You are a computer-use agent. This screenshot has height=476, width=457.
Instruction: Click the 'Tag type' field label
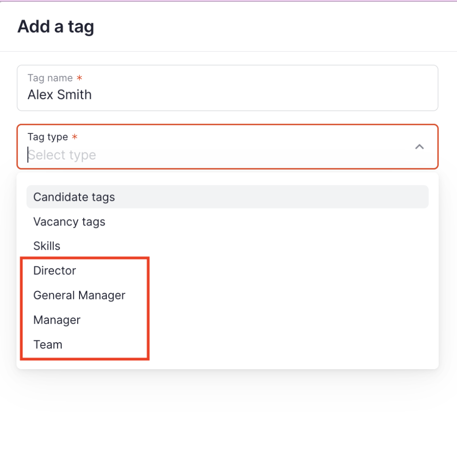(47, 137)
